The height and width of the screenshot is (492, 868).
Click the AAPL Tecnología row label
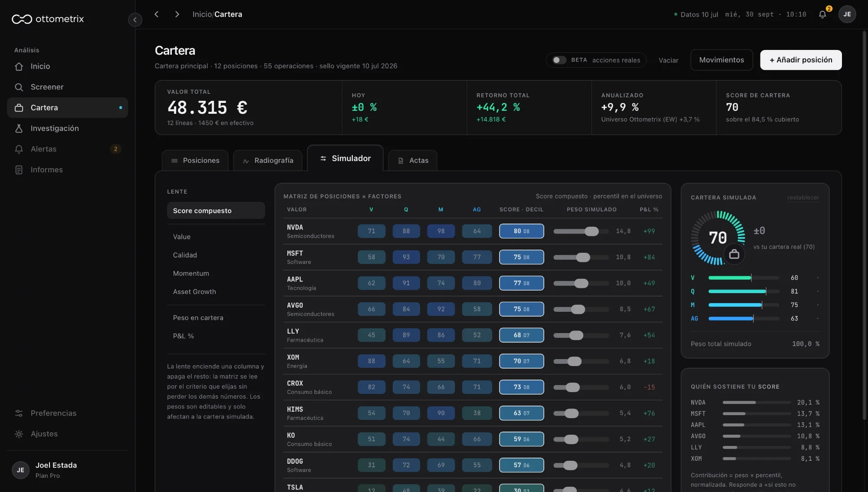302,284
